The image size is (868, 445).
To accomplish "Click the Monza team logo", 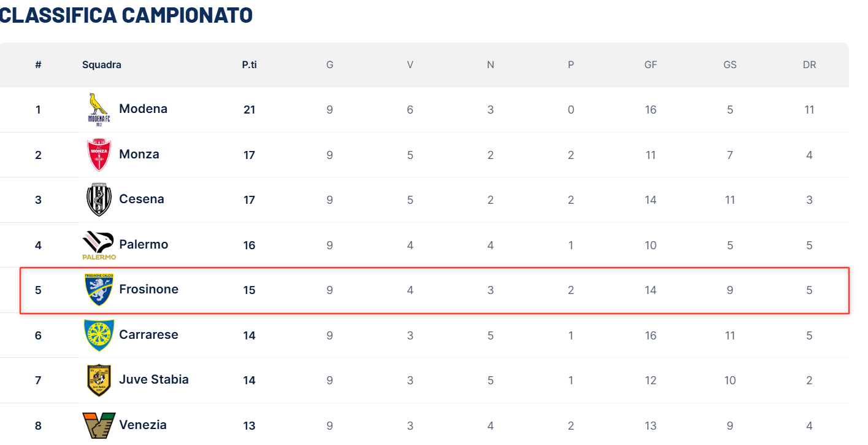I will pyautogui.click(x=98, y=155).
